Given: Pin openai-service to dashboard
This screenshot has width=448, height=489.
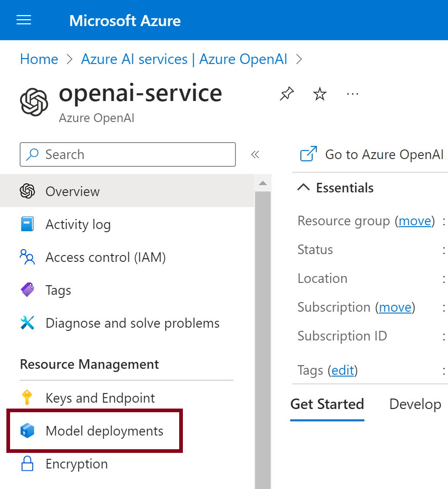Looking at the screenshot, I should click(286, 94).
